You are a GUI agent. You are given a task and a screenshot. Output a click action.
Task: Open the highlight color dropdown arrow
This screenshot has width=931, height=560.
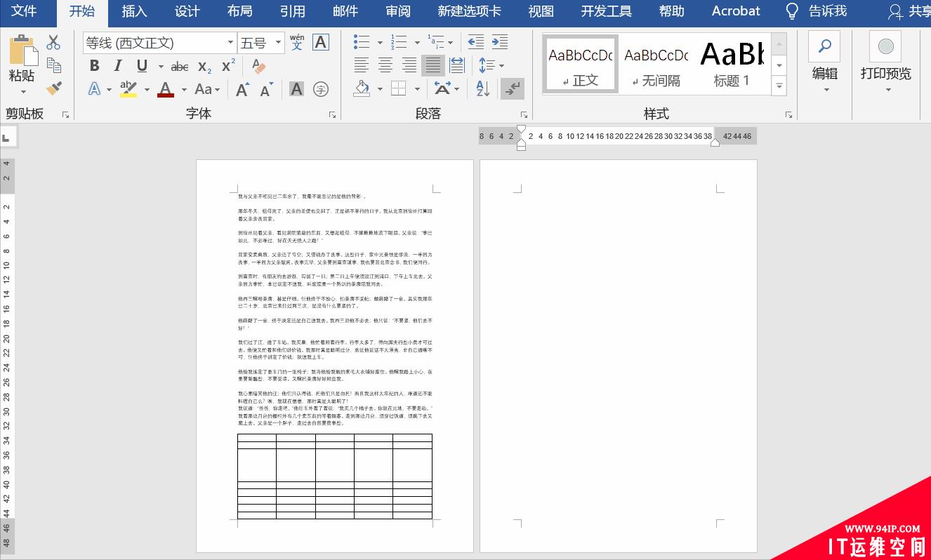tap(147, 90)
